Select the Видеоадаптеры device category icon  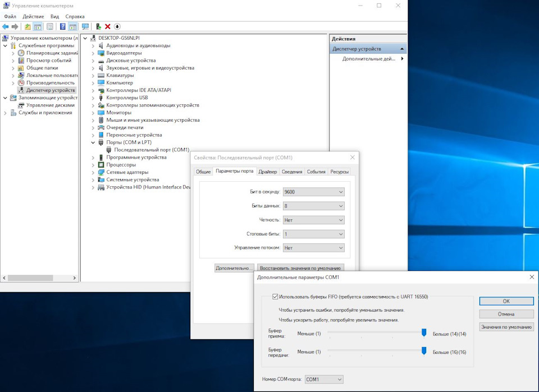click(101, 53)
